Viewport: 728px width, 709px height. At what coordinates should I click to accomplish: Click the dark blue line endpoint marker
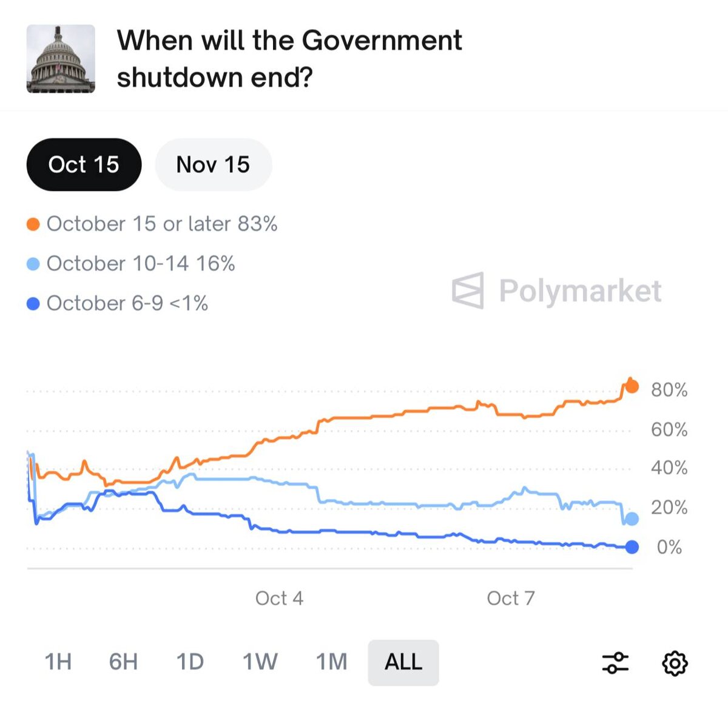click(632, 547)
